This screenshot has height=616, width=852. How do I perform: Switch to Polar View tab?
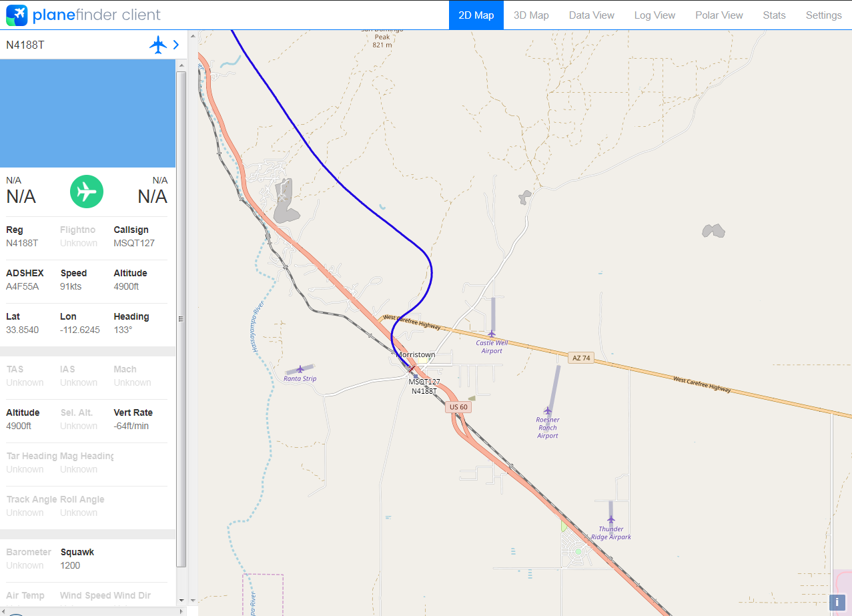coord(719,15)
